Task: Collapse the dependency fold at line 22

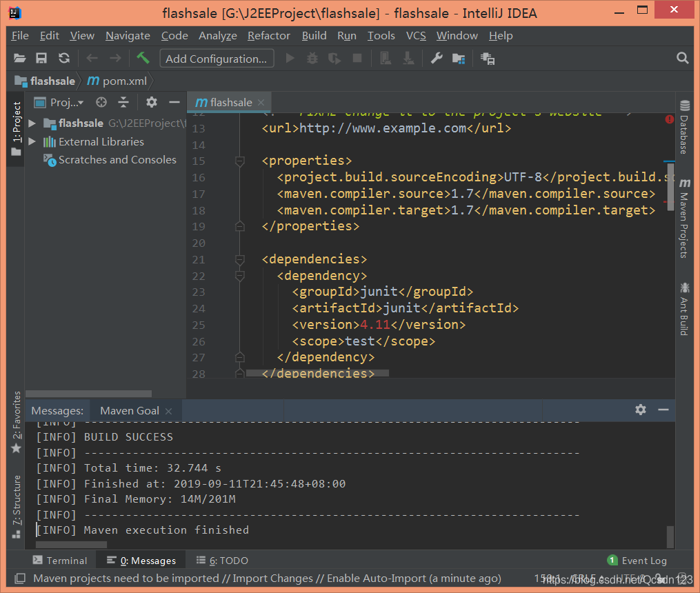Action: click(x=240, y=276)
